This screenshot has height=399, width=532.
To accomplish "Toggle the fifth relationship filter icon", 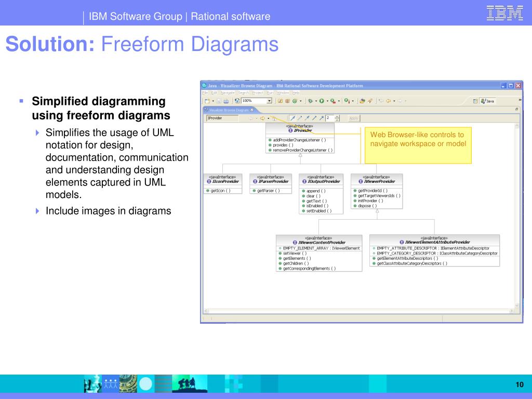I will click(321, 118).
